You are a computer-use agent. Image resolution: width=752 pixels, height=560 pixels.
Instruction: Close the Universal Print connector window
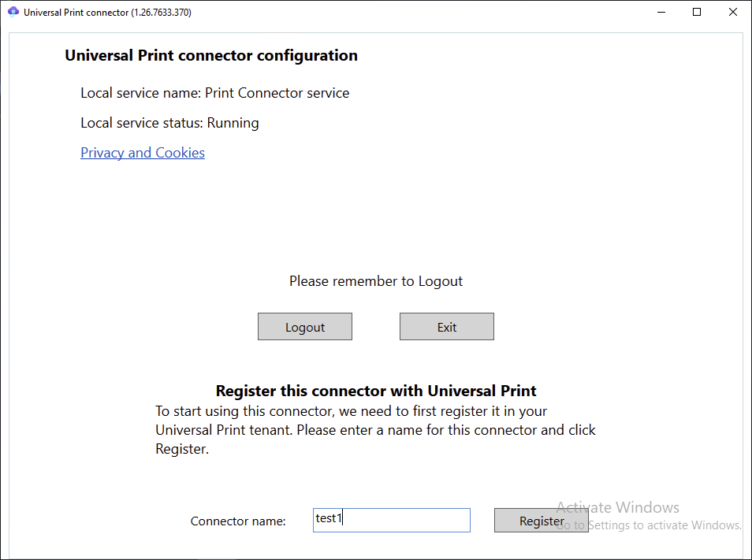coord(733,12)
